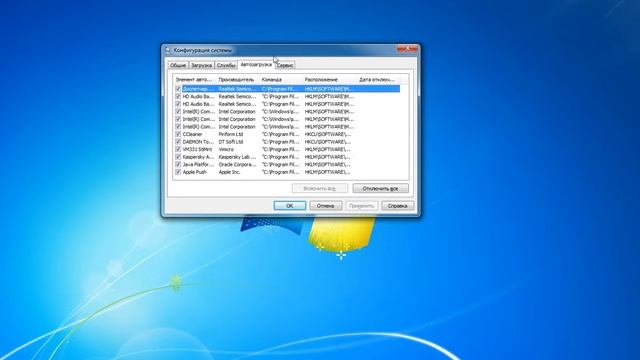Select the DAEMON To... item name
Image resolution: width=640 pixels, height=360 pixels.
[x=198, y=142]
